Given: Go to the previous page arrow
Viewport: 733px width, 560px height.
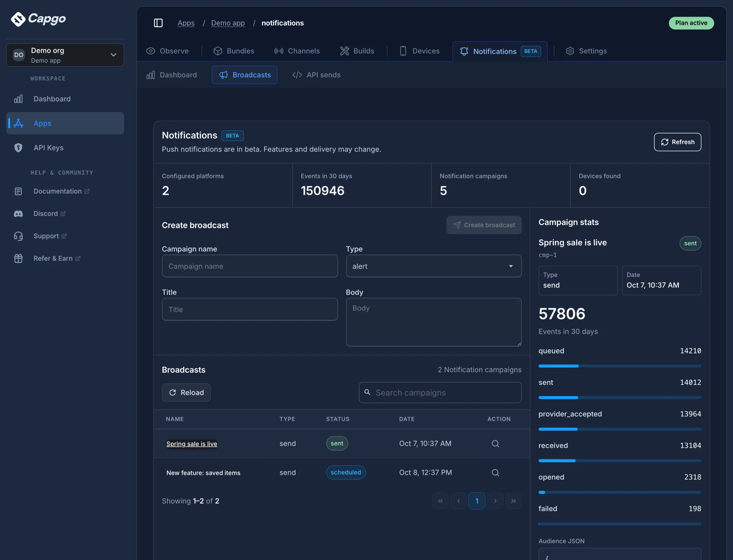Looking at the screenshot, I should 458,501.
